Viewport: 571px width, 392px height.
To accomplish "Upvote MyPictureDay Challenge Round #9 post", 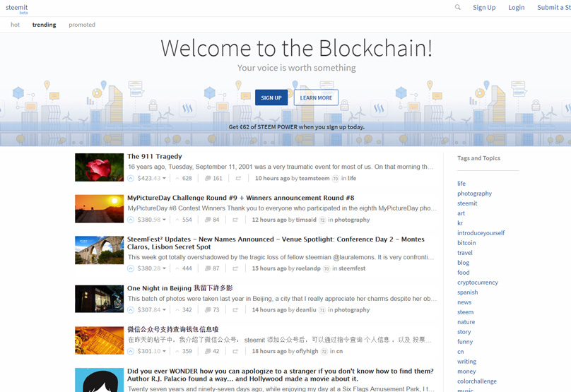I will click(131, 220).
